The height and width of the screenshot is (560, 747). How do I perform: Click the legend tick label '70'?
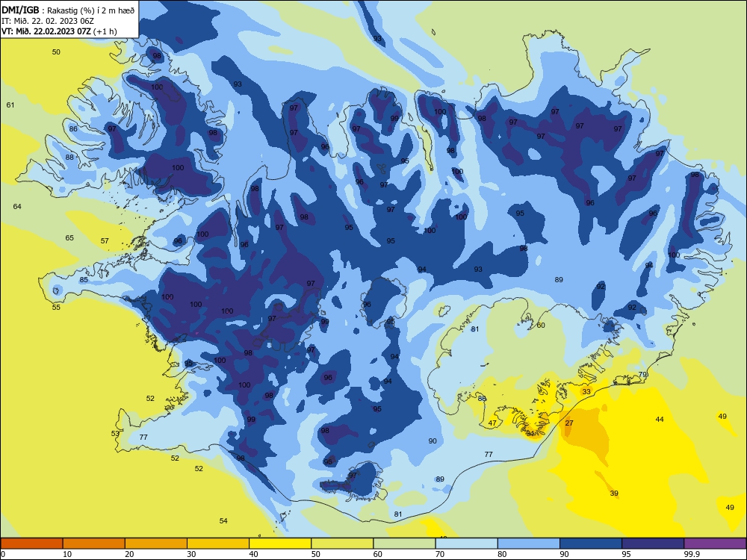pos(440,554)
